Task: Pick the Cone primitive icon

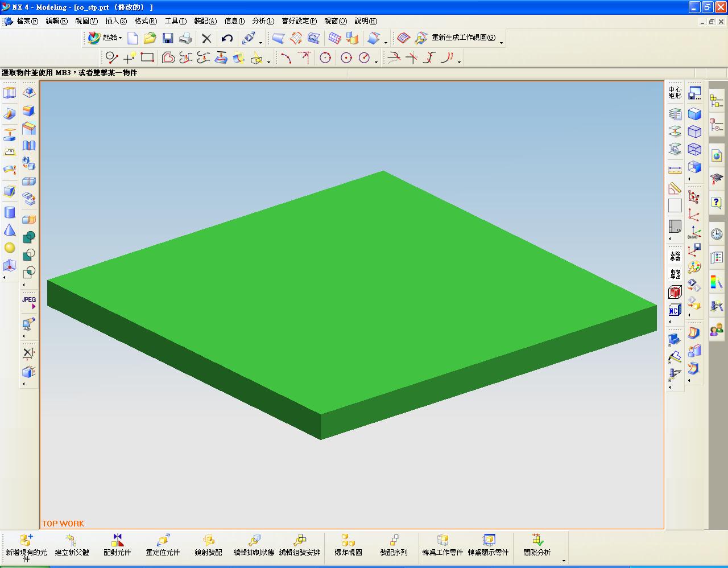Action: [10, 230]
